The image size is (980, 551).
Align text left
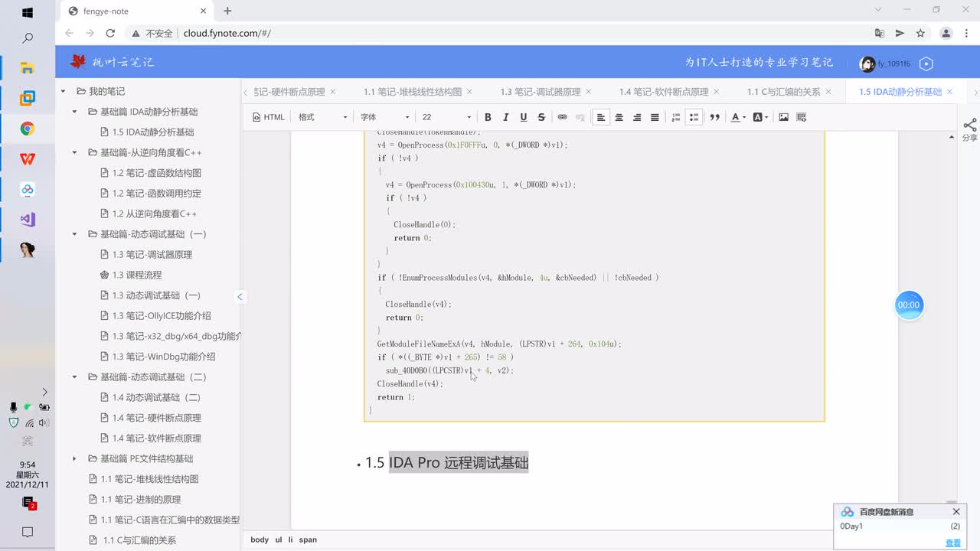point(601,117)
